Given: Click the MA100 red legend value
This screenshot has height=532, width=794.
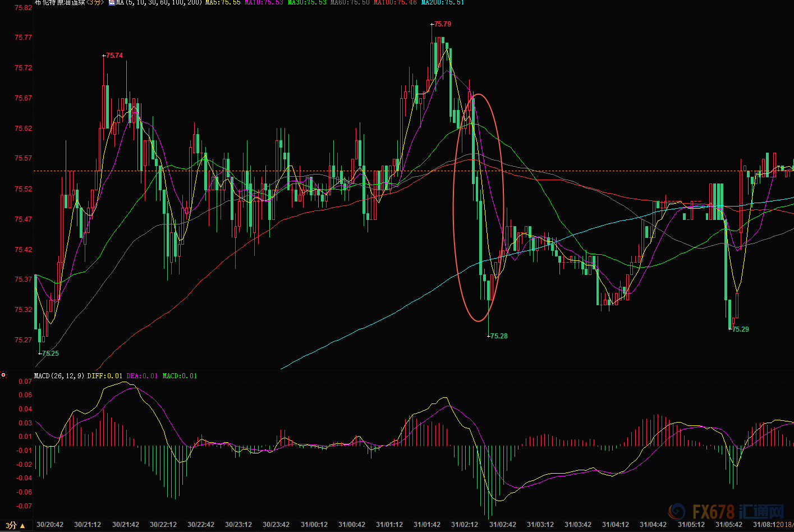Looking at the screenshot, I should click(x=395, y=3).
